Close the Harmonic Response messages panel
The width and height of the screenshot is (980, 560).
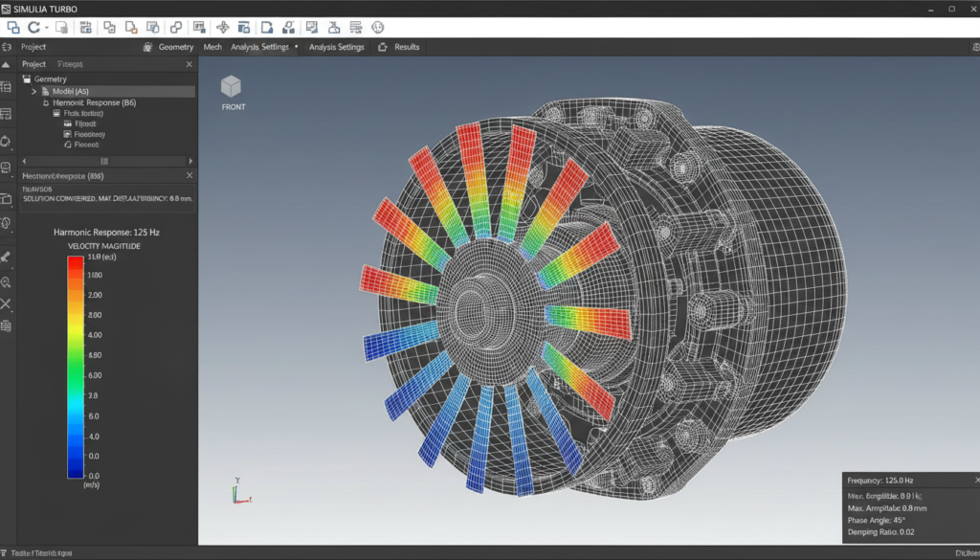click(189, 176)
